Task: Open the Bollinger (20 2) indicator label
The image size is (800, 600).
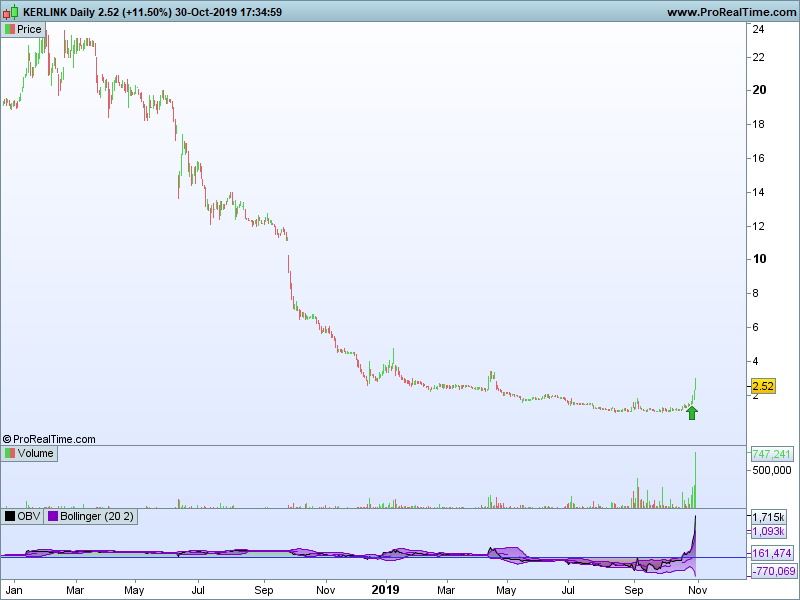Action: coord(91,516)
